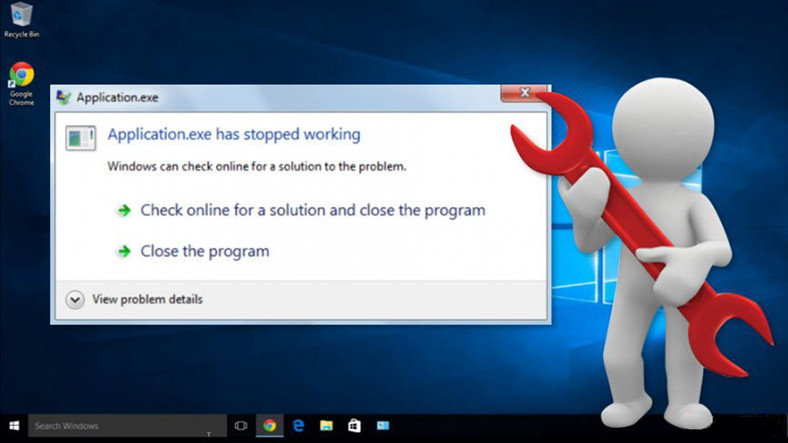The width and height of the screenshot is (788, 443).
Task: Click the green arrow beside Close the program
Action: point(124,251)
